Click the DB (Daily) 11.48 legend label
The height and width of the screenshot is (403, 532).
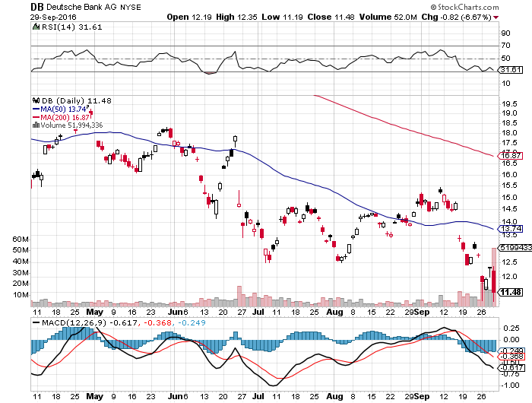[76, 100]
